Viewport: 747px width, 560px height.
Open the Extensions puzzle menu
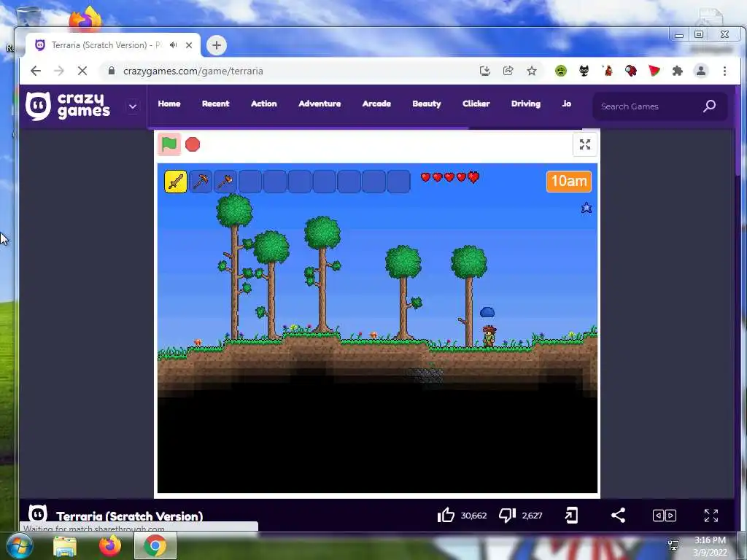pyautogui.click(x=678, y=71)
